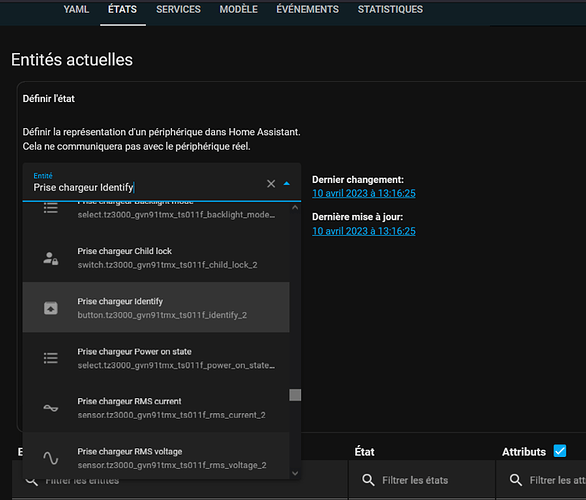The image size is (586, 500).
Task: Click the Filtrer les états input field
Action: pyautogui.click(x=422, y=480)
